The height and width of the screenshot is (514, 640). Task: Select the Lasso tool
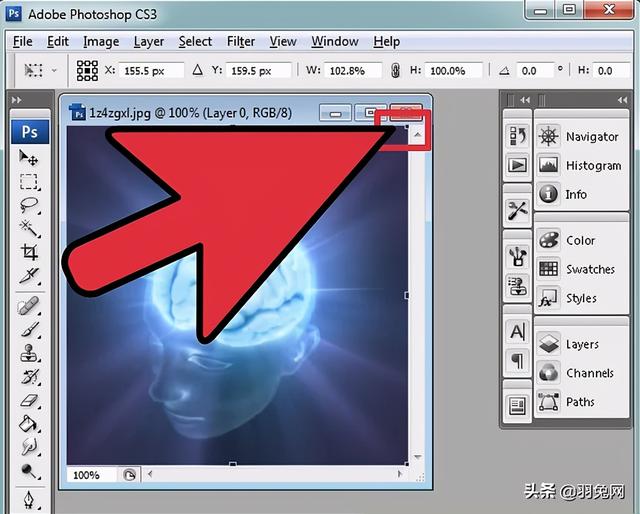click(29, 205)
